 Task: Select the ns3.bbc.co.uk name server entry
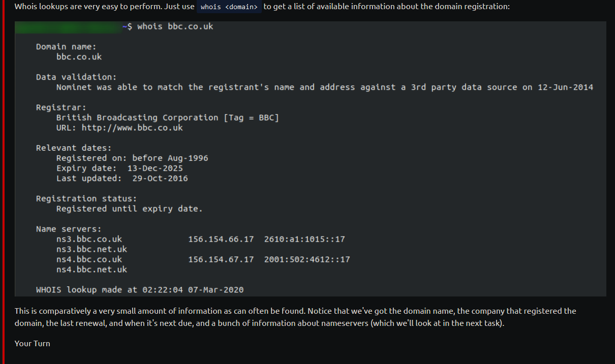coord(89,239)
